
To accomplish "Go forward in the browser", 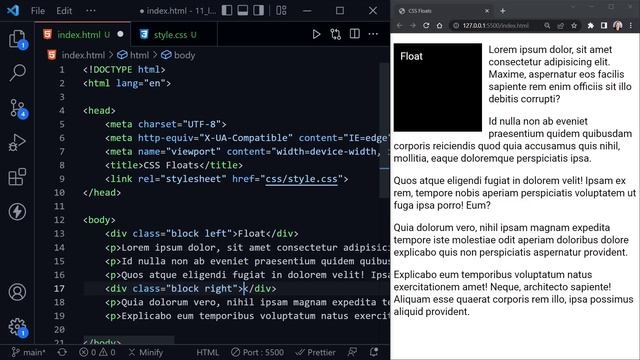I will [x=413, y=25].
